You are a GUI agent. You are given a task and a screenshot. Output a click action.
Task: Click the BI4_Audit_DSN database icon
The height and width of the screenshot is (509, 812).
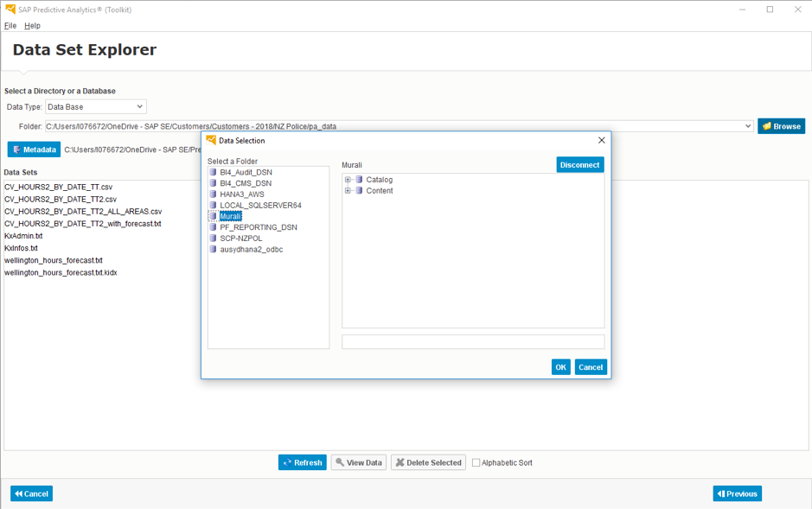[213, 172]
